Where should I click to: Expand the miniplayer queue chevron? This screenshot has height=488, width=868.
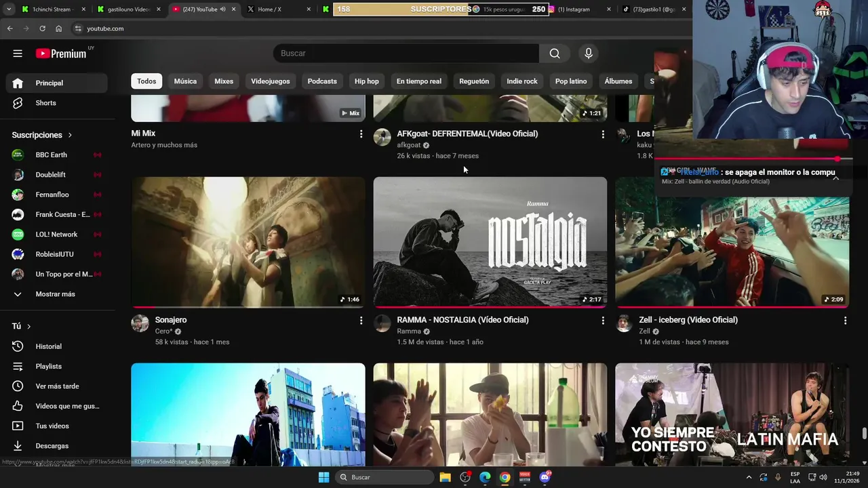click(x=835, y=178)
